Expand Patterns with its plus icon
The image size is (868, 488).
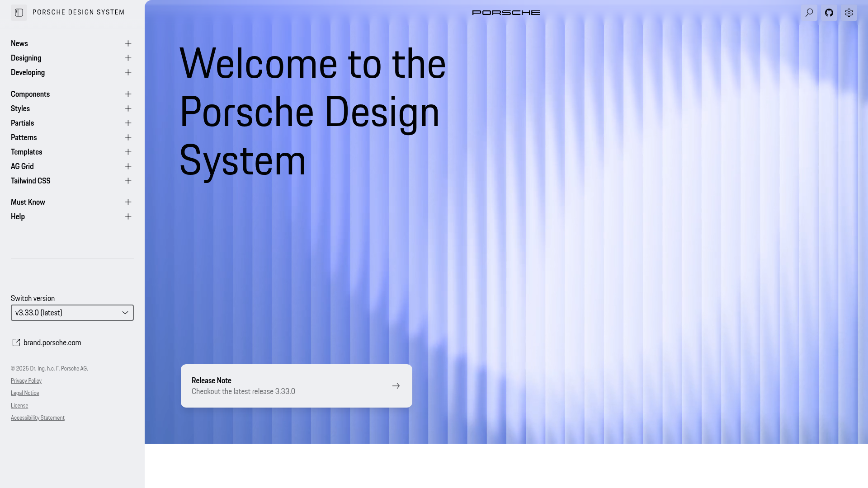pos(128,137)
